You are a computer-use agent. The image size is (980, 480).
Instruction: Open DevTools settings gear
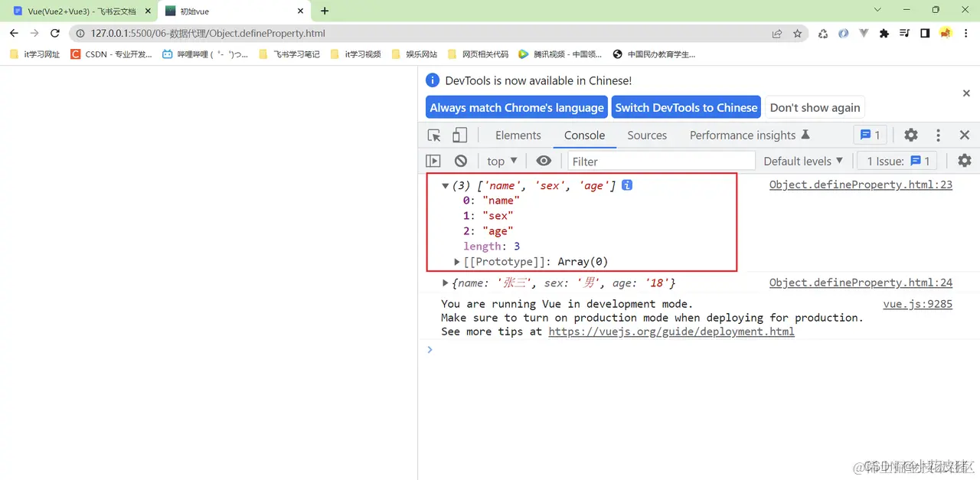coord(911,136)
